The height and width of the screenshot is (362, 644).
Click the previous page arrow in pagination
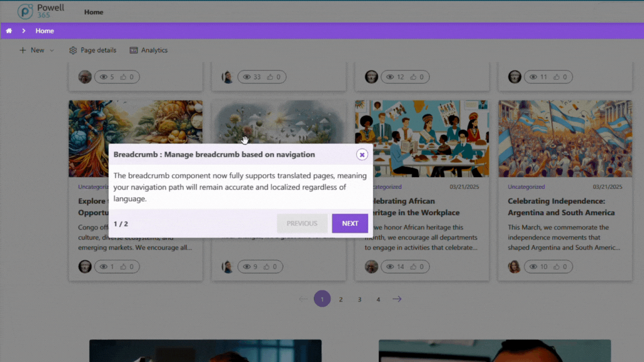pos(303,299)
